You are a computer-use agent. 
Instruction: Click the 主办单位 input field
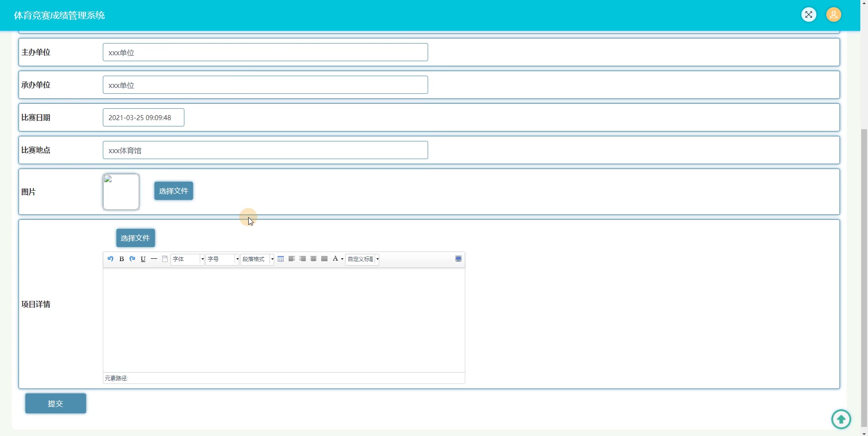tap(265, 52)
